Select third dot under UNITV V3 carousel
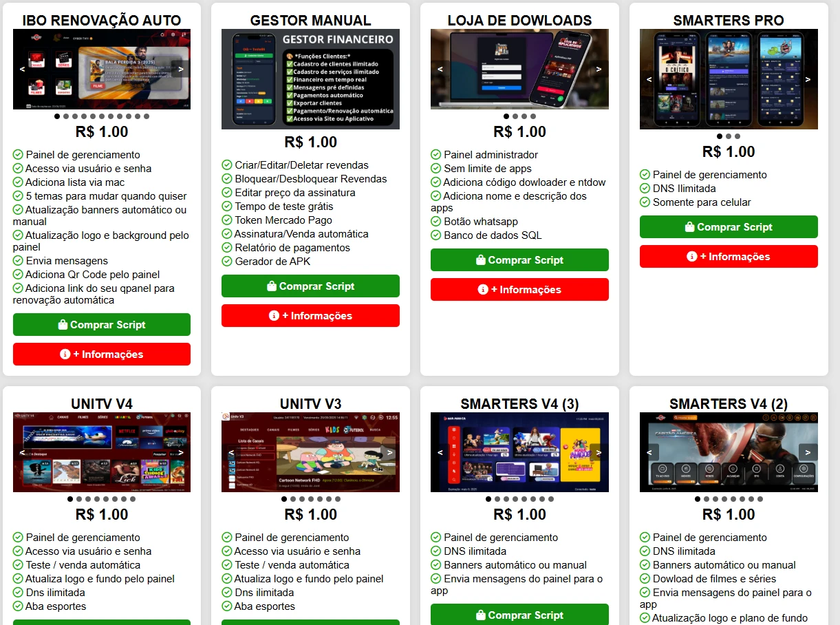This screenshot has height=625, width=840. tap(301, 499)
